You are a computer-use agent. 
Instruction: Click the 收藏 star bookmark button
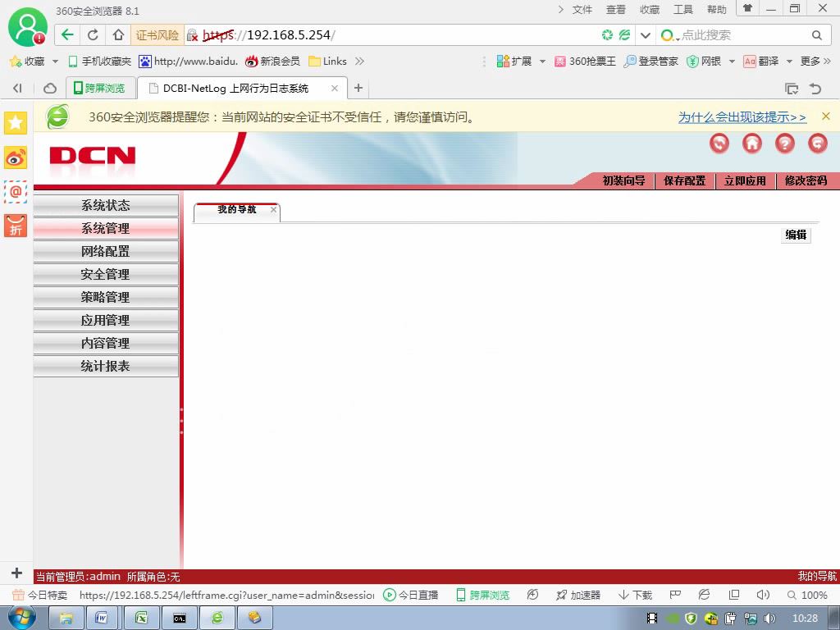pyautogui.click(x=27, y=61)
